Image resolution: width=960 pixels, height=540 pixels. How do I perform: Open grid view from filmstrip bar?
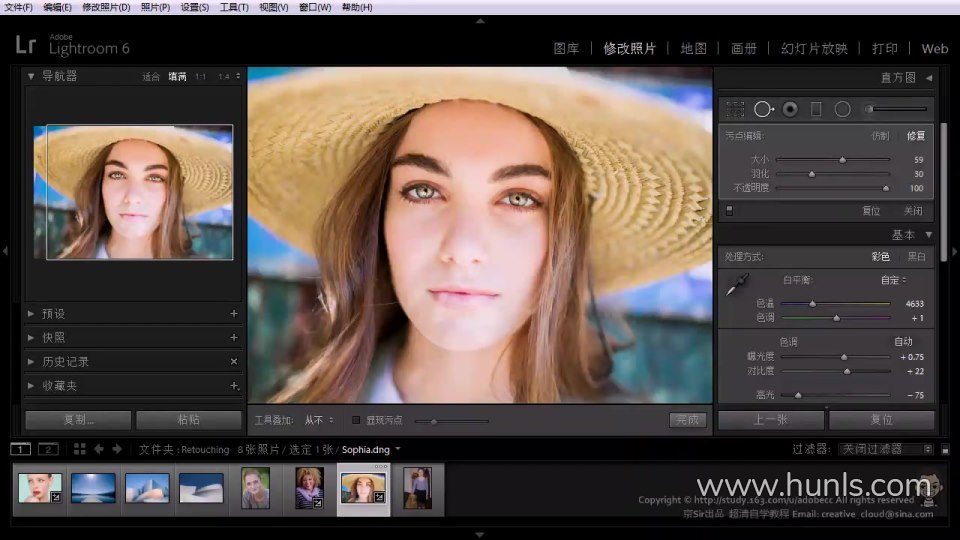click(80, 449)
